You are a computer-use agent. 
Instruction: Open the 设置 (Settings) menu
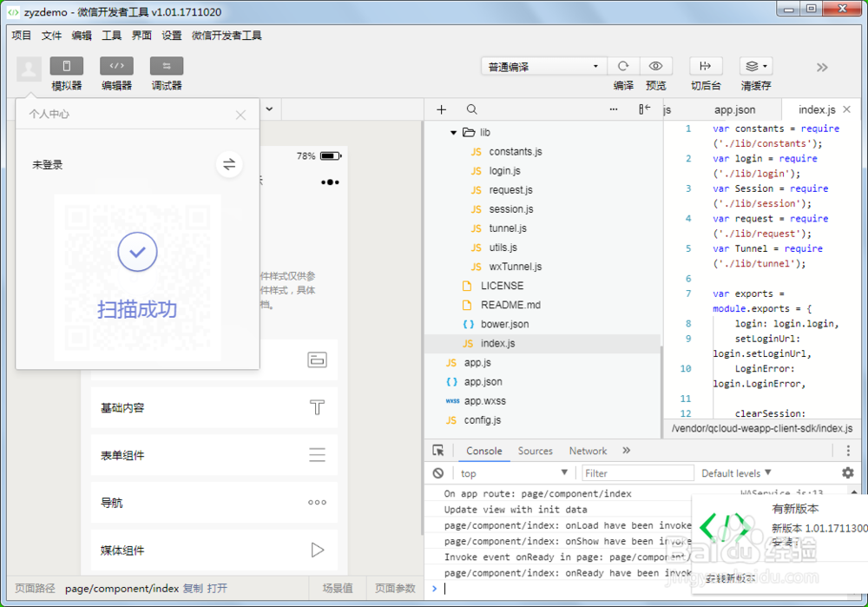[171, 36]
